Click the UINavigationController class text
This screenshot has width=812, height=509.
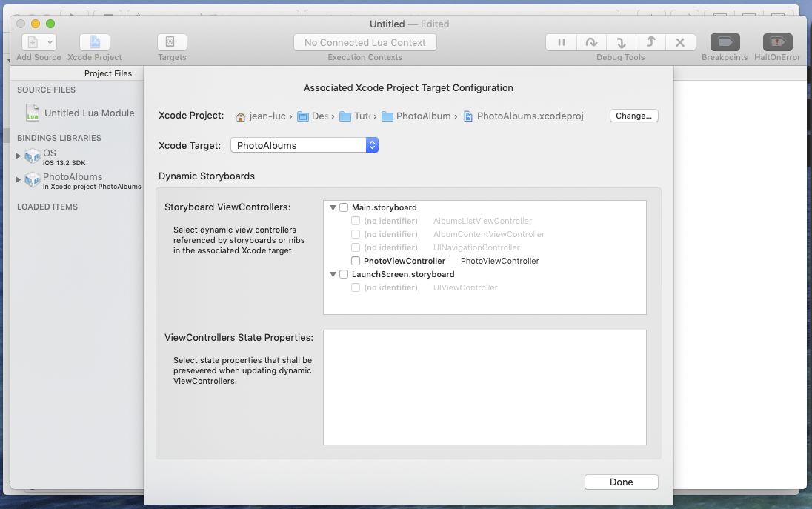pos(476,247)
